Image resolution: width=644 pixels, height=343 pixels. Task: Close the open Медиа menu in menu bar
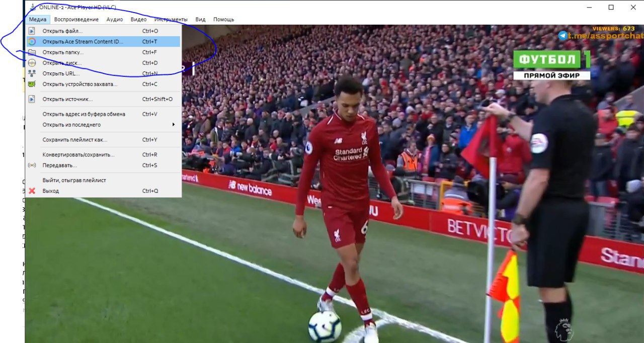click(x=38, y=20)
